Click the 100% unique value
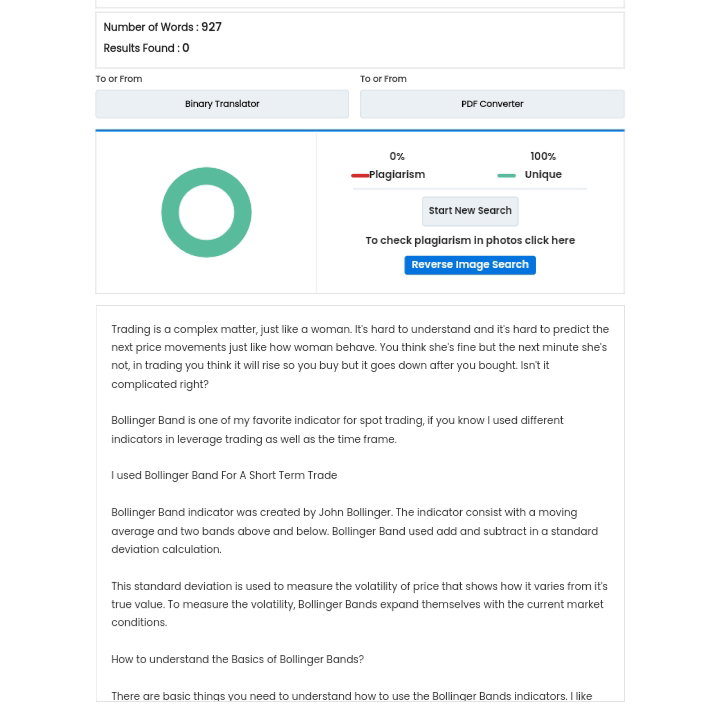Image resolution: width=720 pixels, height=717 pixels. (543, 157)
